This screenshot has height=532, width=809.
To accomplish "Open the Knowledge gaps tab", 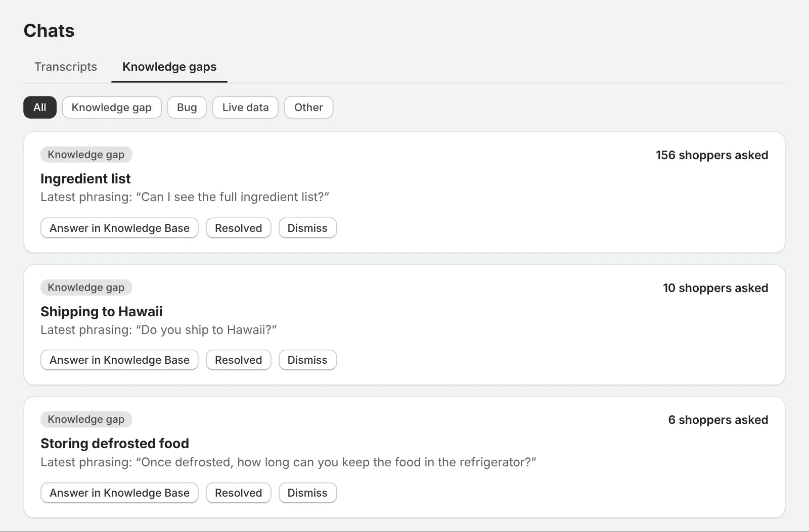I will (169, 67).
